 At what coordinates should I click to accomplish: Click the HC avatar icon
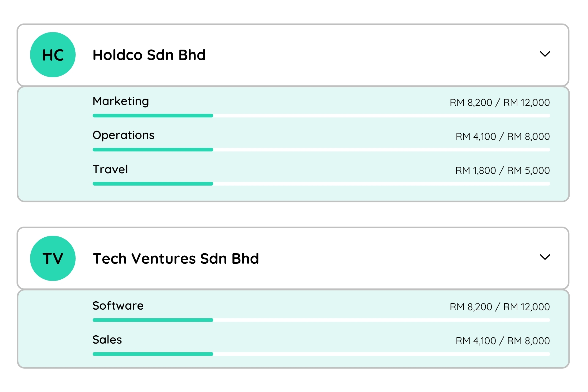click(53, 55)
